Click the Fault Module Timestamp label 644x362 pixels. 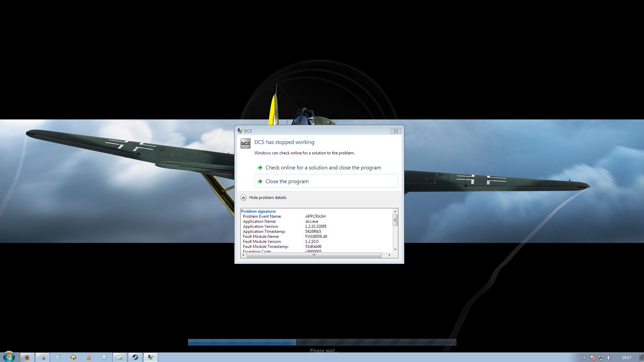[x=266, y=247]
